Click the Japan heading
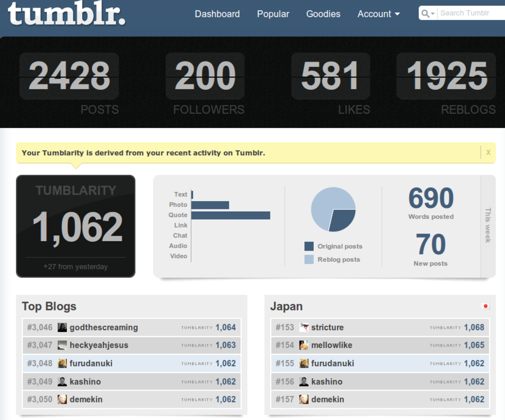This screenshot has height=420, width=505. (286, 307)
